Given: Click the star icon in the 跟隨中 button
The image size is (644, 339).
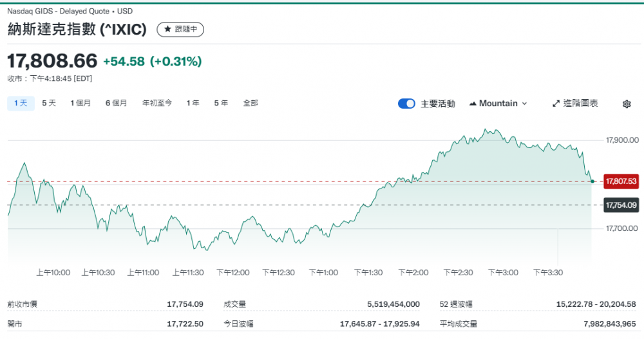Looking at the screenshot, I should [167, 30].
